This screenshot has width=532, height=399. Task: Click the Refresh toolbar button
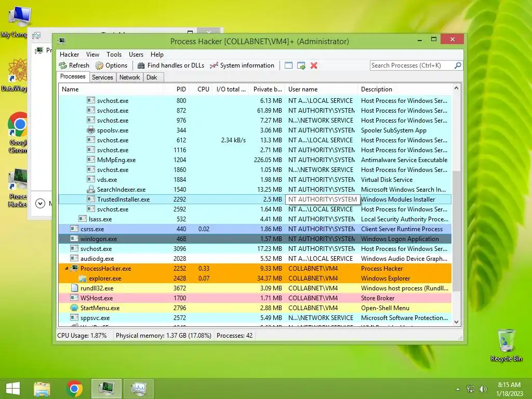[74, 65]
